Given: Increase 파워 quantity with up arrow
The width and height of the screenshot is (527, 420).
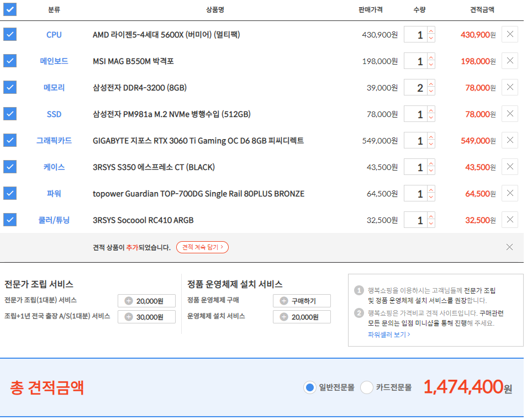Looking at the screenshot, I should (431, 190).
